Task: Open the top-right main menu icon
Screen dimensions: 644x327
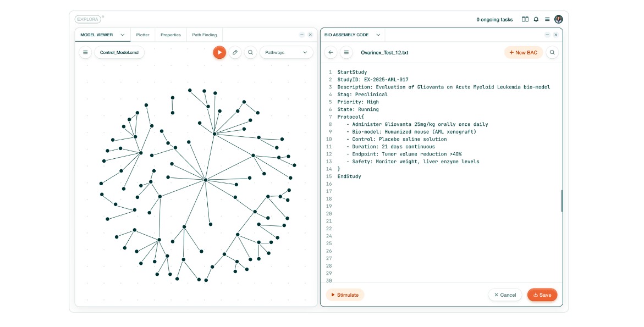Action: [x=547, y=19]
